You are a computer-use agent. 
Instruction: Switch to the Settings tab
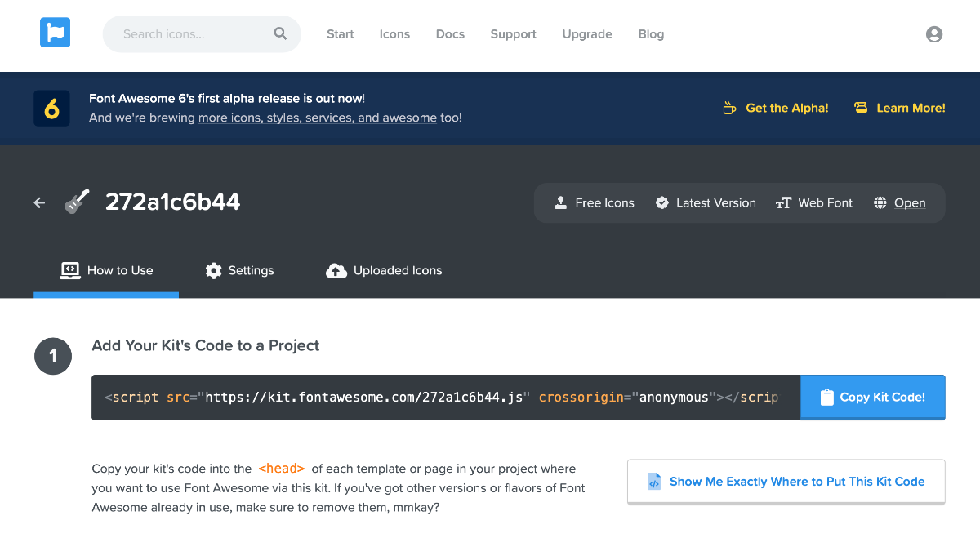[x=240, y=270]
